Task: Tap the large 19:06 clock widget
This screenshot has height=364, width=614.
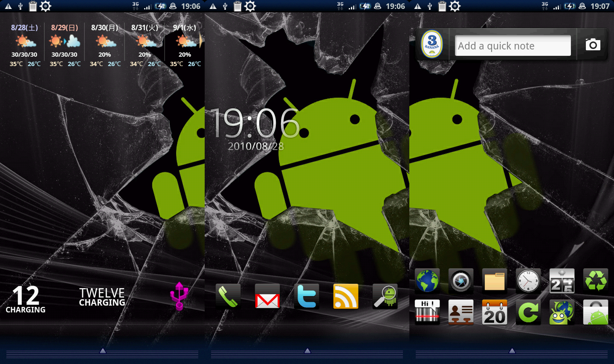Action: click(256, 123)
